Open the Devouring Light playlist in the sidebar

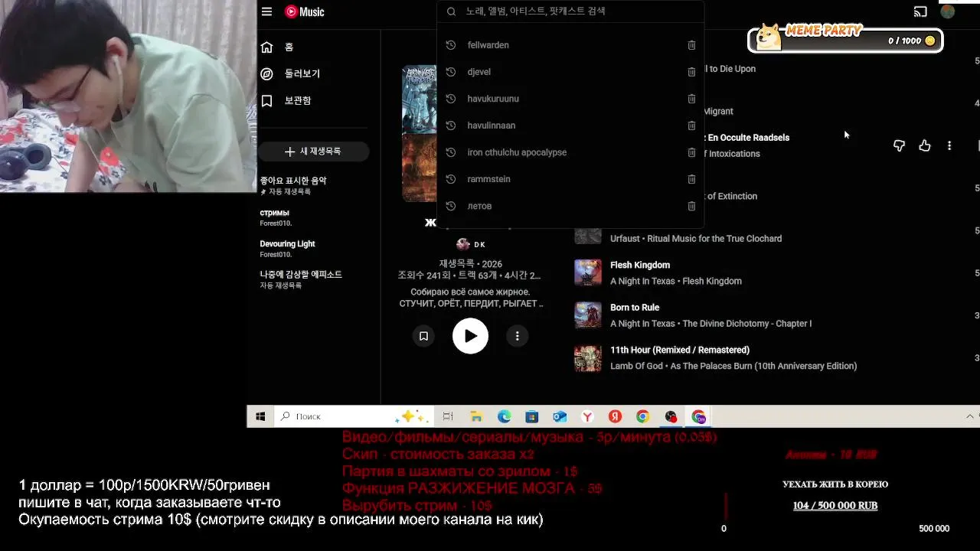tap(287, 249)
